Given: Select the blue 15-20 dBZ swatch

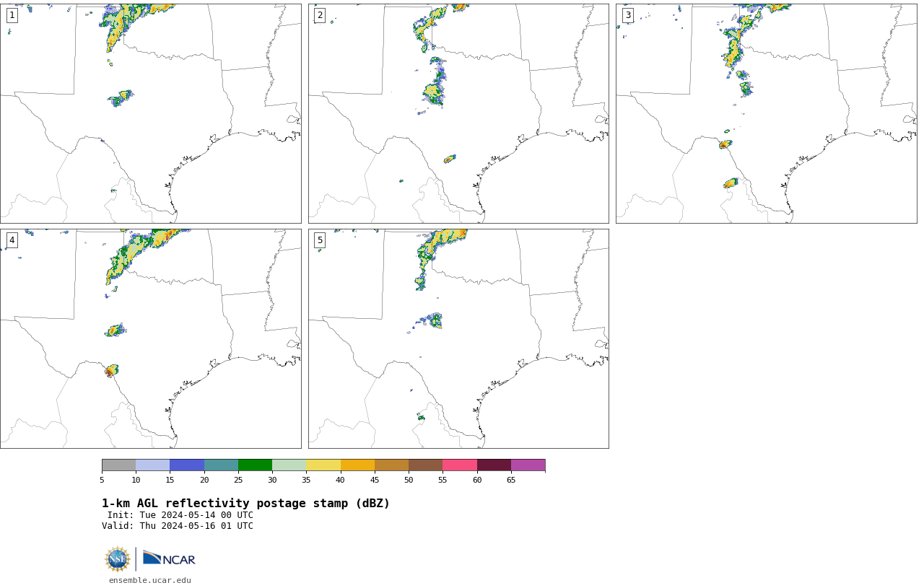Looking at the screenshot, I should pos(187,465).
